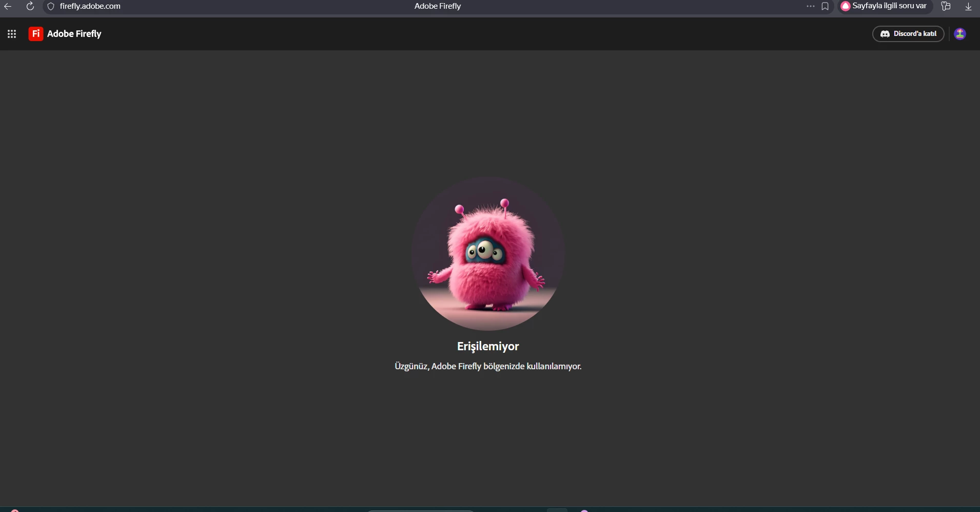Click the 'Erişilemiyor' heading

488,346
